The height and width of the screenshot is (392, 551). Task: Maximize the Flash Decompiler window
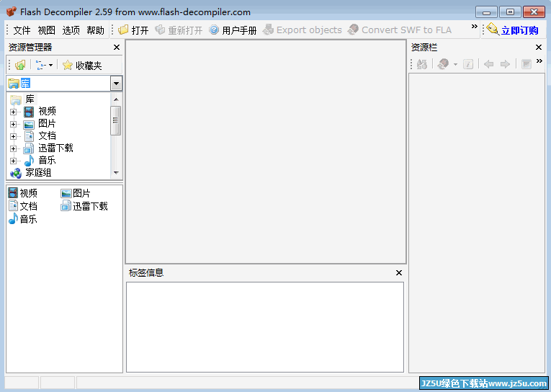510,12
